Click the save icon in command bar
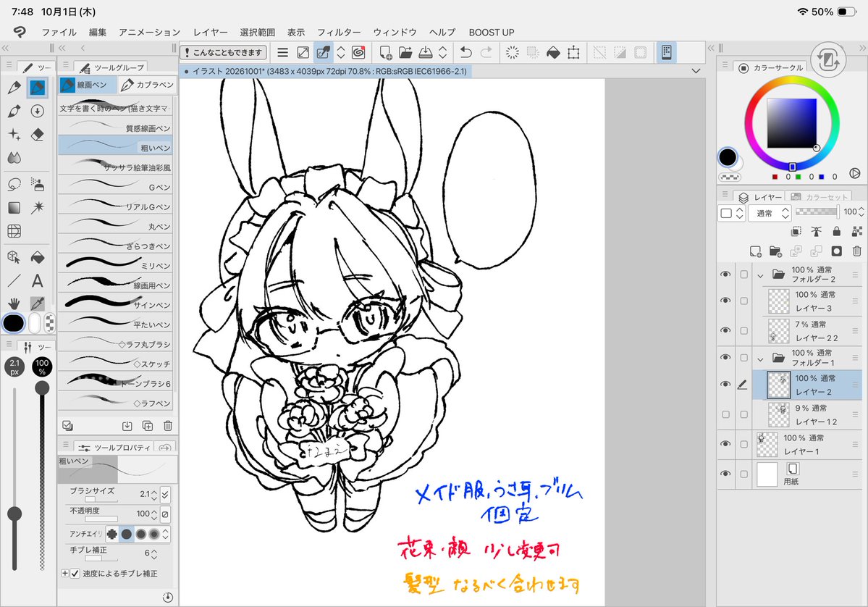The width and height of the screenshot is (868, 607). pos(425,53)
